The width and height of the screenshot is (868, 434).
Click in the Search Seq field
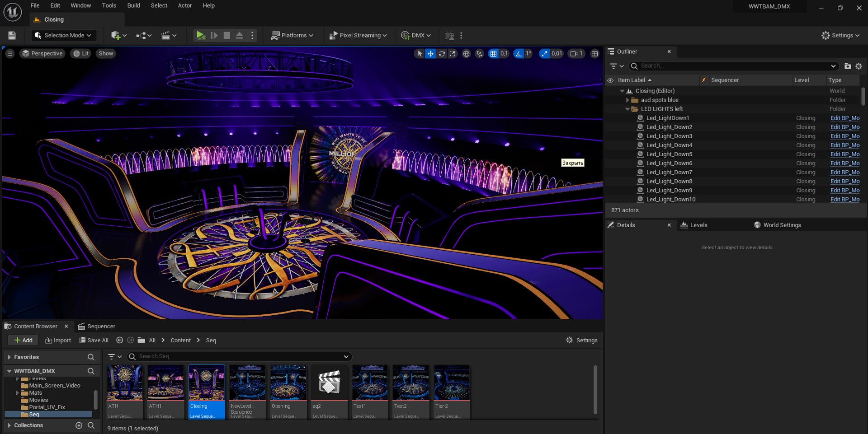coord(240,356)
